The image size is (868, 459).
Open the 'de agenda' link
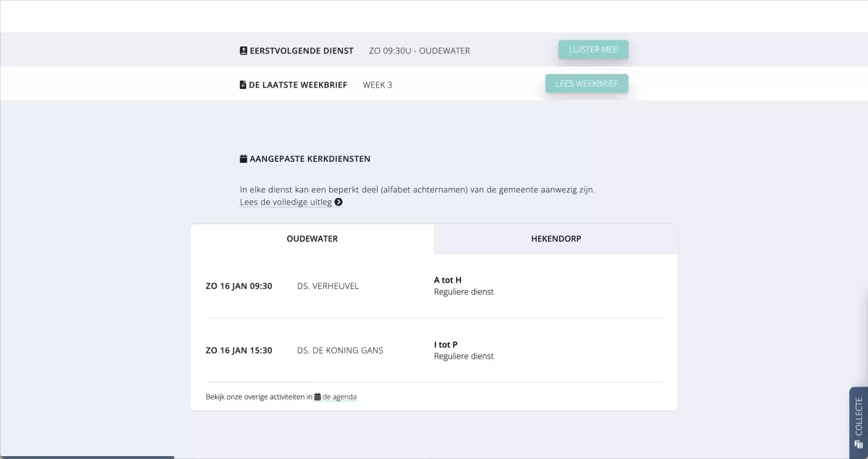point(339,397)
